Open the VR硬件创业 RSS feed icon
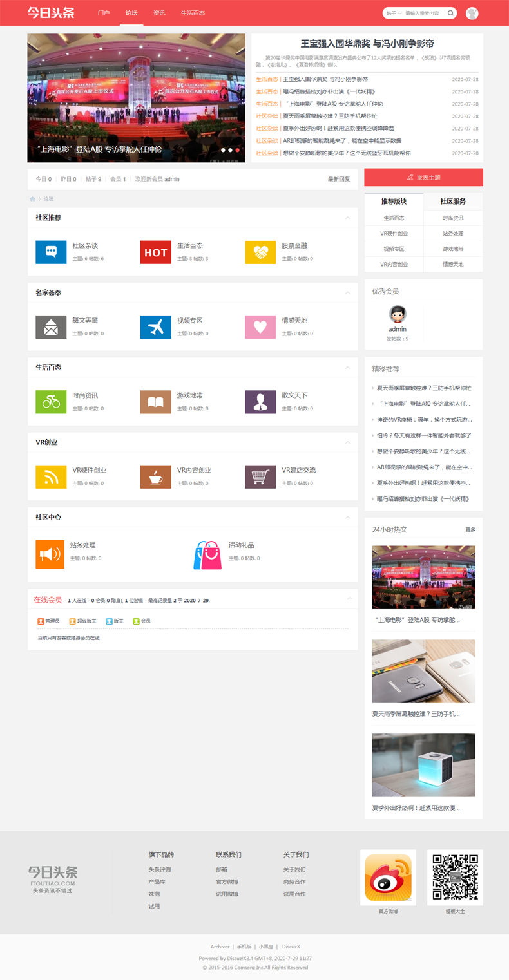The width and height of the screenshot is (509, 980). pos(51,476)
